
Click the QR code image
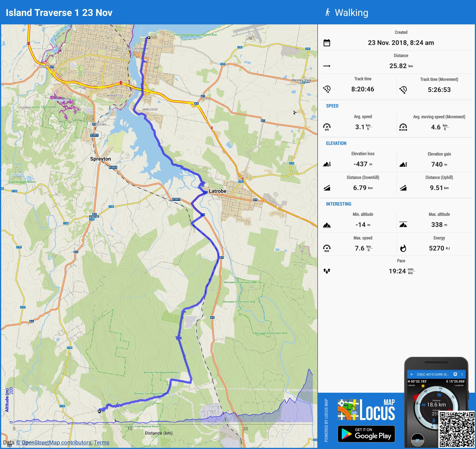pos(457,429)
